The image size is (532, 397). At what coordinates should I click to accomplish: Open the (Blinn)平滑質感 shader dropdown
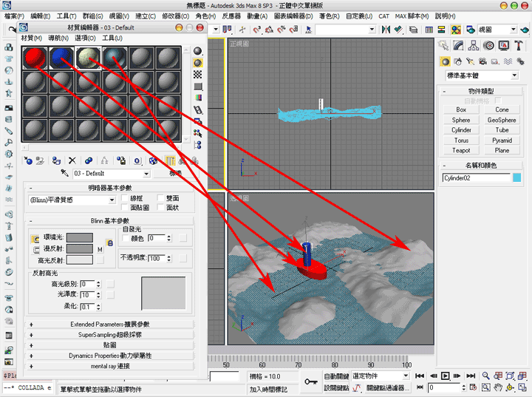tap(72, 200)
